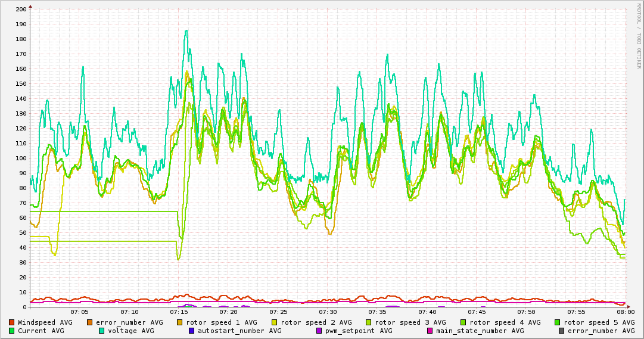The width and height of the screenshot is (644, 339).
Task: Click the 150 value on vertical axis
Action: [x=20, y=84]
